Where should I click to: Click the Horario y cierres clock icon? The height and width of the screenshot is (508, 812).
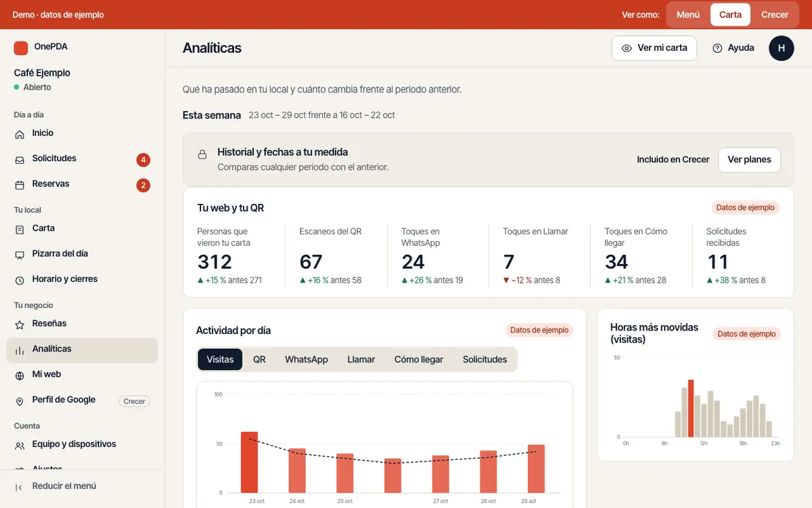point(20,280)
